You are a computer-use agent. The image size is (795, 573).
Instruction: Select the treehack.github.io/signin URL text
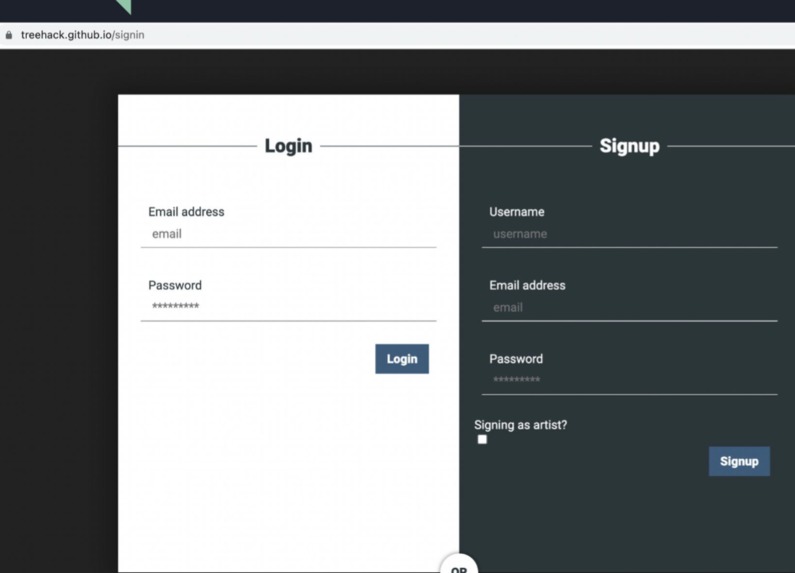83,35
